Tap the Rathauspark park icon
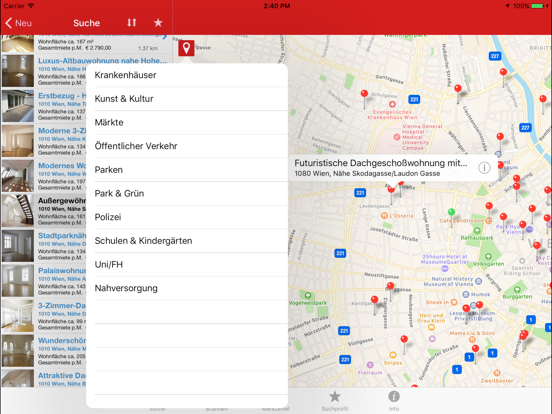 pyautogui.click(x=477, y=231)
